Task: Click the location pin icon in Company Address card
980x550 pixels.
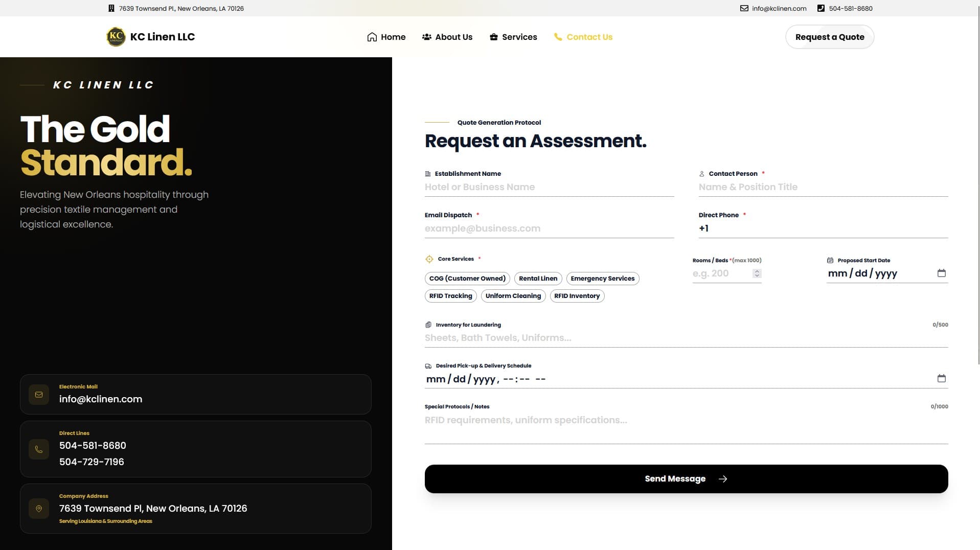Action: (39, 509)
